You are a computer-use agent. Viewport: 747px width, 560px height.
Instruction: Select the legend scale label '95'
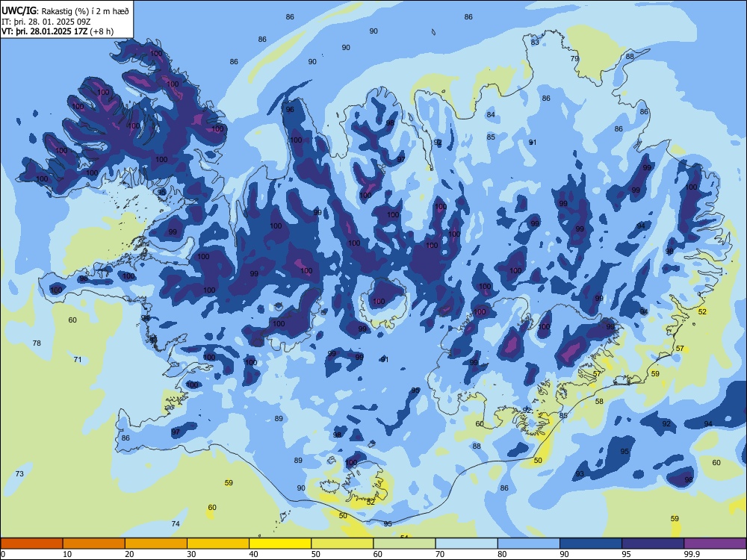[x=626, y=554]
